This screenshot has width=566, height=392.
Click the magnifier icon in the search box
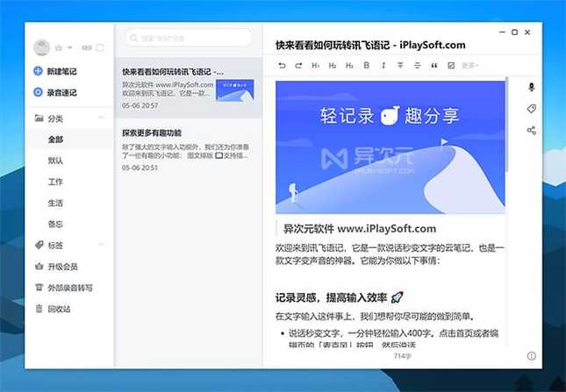(x=133, y=38)
